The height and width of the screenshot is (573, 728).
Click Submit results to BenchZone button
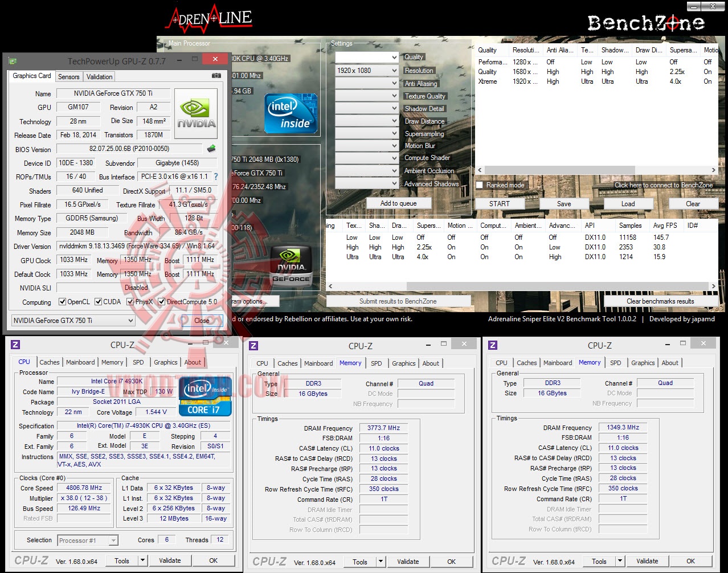coord(398,301)
